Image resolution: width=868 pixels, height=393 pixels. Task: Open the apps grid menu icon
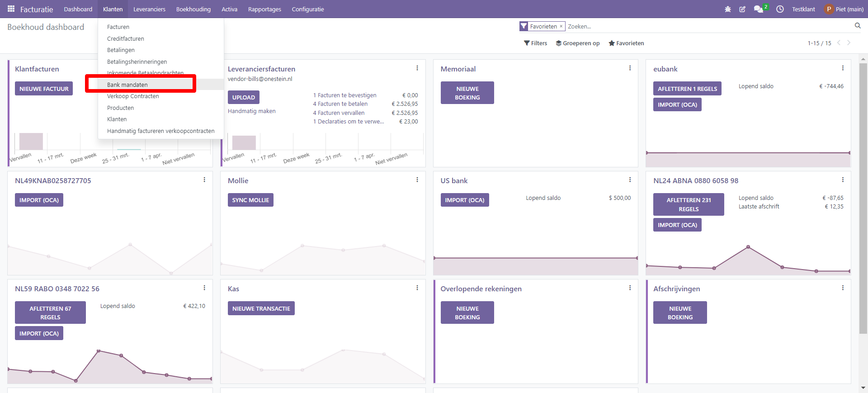click(11, 9)
